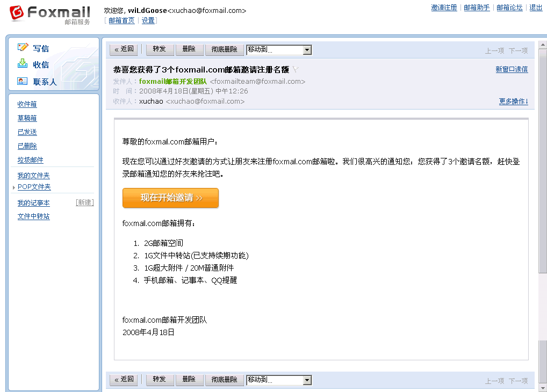This screenshot has height=392, width=547.
Task: Click the bottom « 返回 back button
Action: (124, 380)
